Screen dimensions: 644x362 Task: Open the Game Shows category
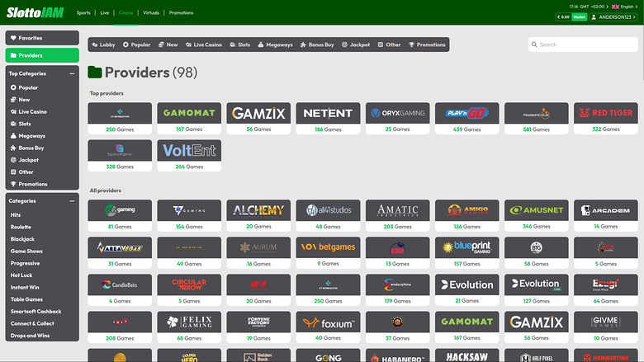coord(26,252)
